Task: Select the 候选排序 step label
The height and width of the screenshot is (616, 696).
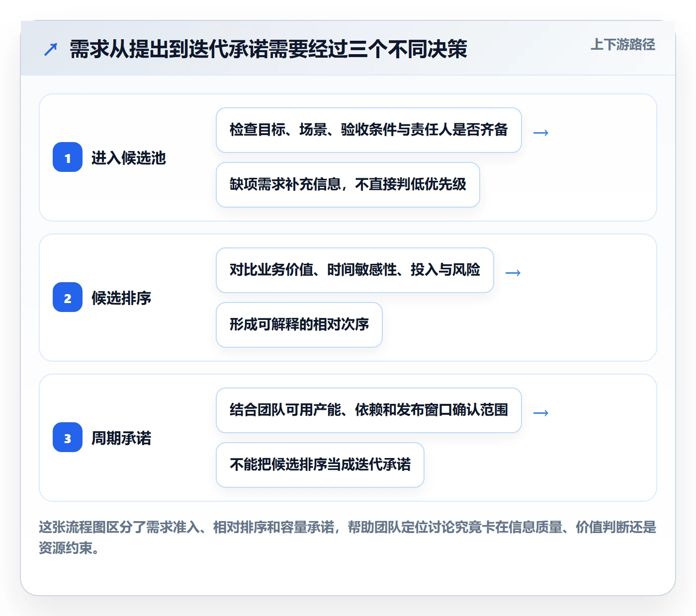Action: (x=121, y=298)
